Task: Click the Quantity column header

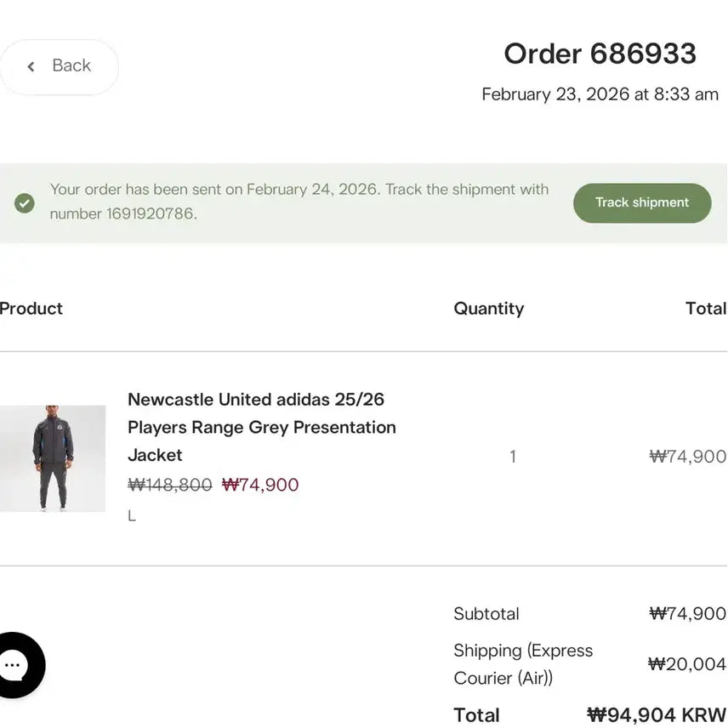Action: pyautogui.click(x=488, y=309)
